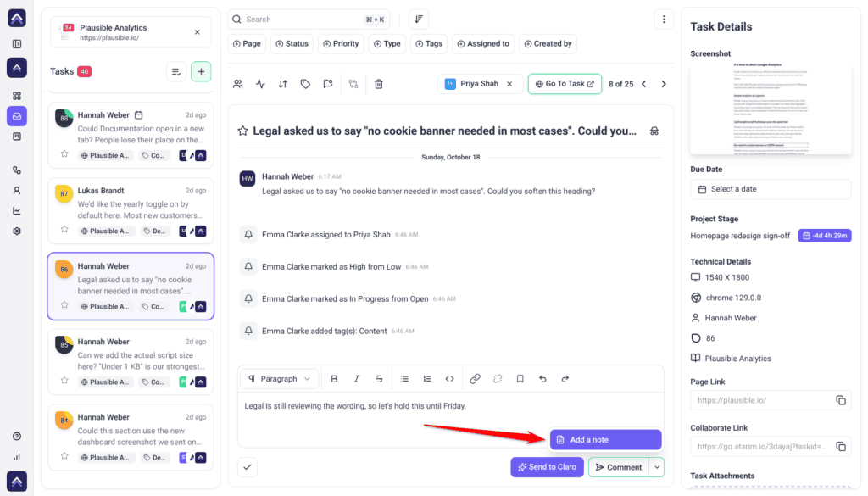The width and height of the screenshot is (868, 496).
Task: Toggle the sidebar panel icon
Action: pyautogui.click(x=17, y=44)
